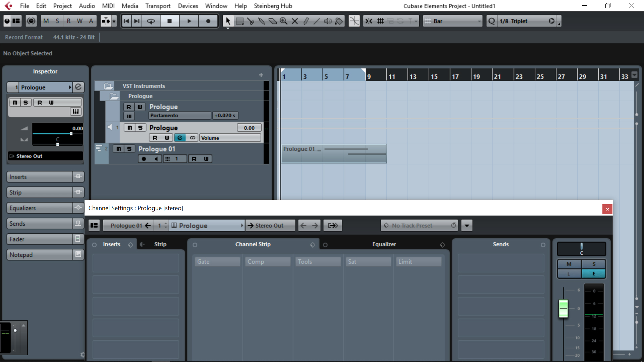Image resolution: width=644 pixels, height=362 pixels.
Task: Click the Record transport button
Action: 208,21
